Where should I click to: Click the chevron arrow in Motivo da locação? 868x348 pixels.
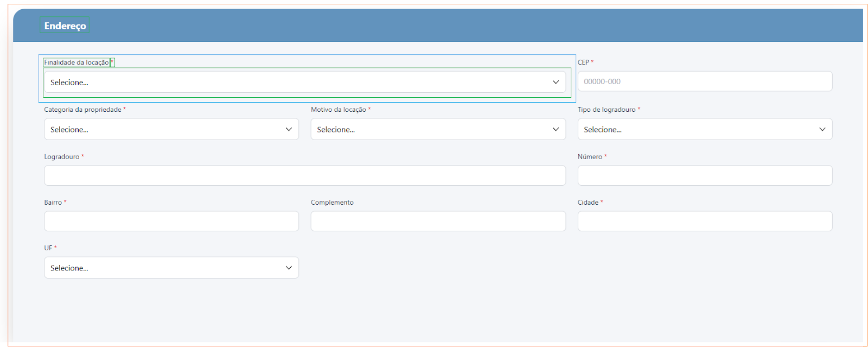556,130
